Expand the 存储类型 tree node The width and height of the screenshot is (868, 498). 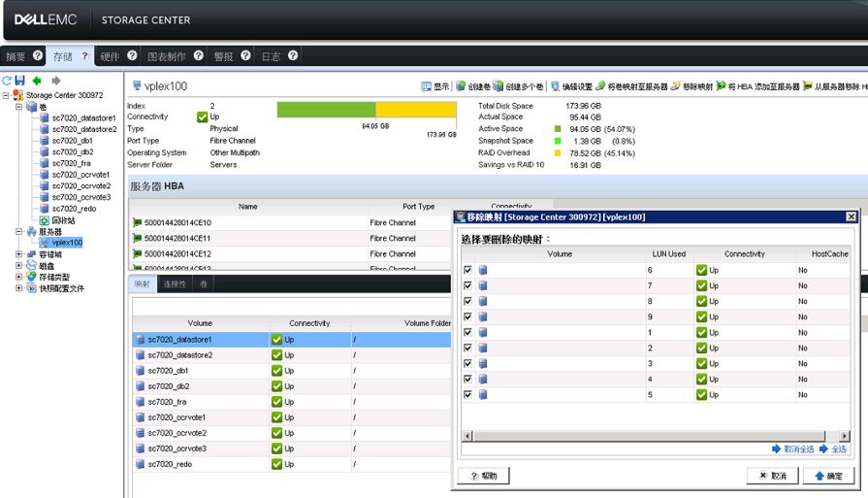tap(18, 277)
